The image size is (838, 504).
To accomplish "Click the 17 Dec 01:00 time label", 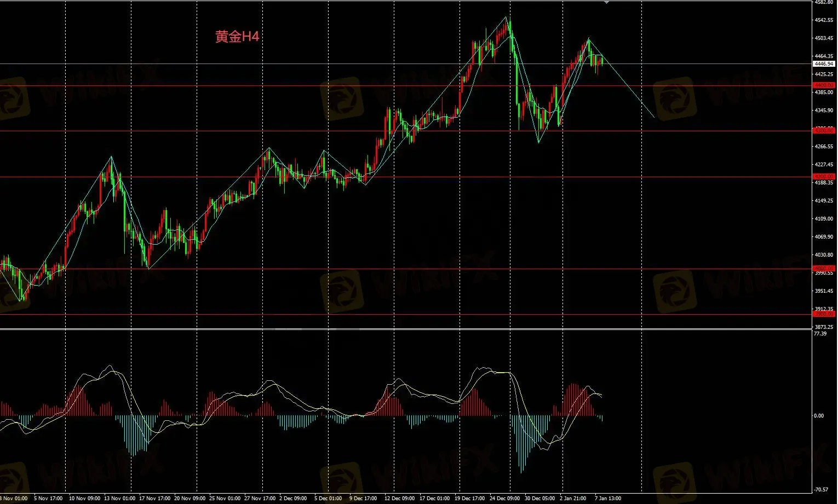I will tap(434, 499).
